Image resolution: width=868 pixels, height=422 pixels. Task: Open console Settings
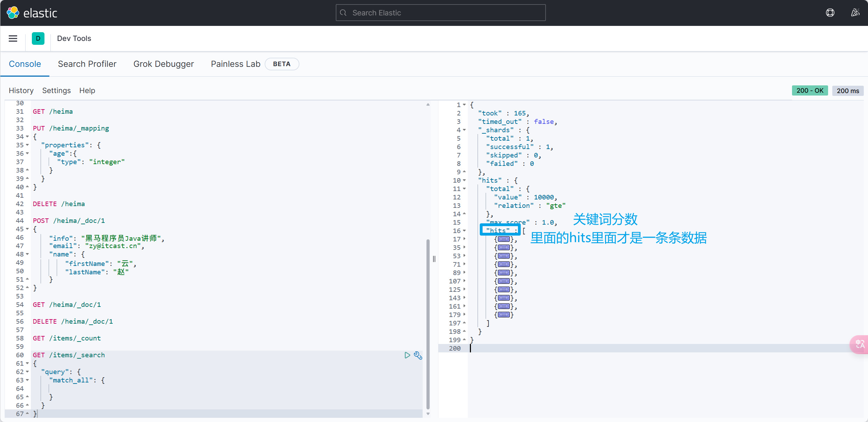click(x=56, y=91)
